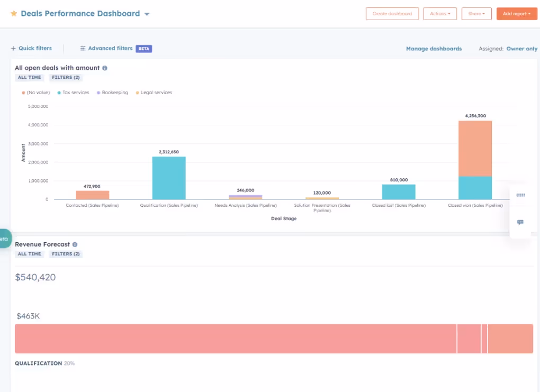Select the ALL TIME filter tag

pyautogui.click(x=29, y=77)
